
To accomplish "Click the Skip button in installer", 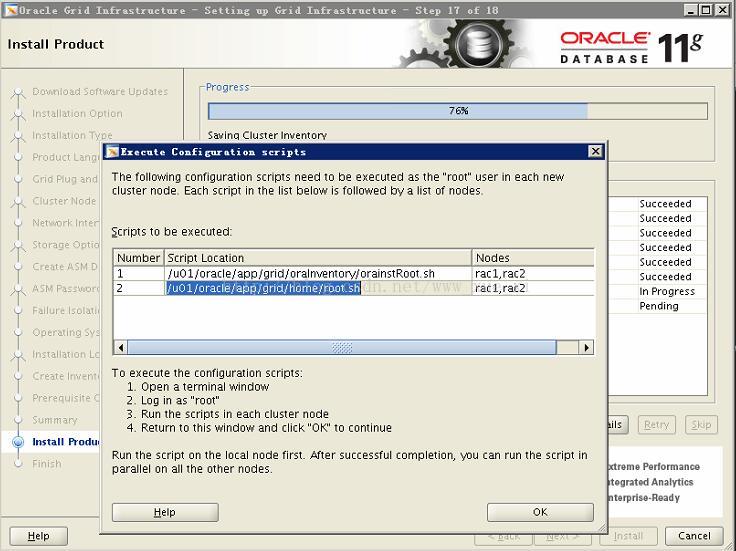I will [701, 425].
